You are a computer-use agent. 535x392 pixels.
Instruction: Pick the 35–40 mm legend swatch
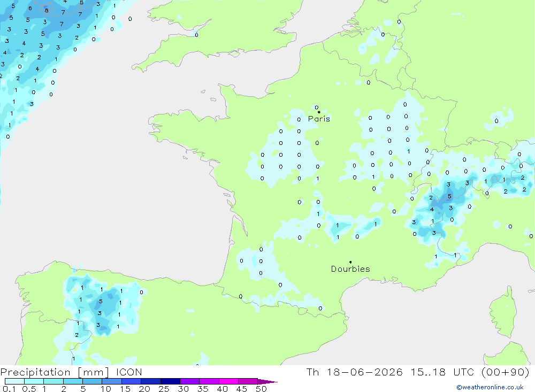pyautogui.click(x=209, y=381)
